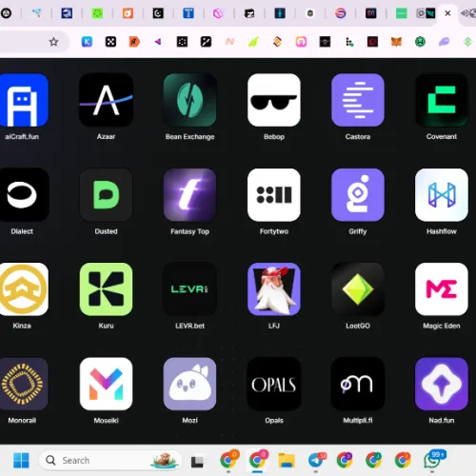Screen dimensions: 476x476
Task: Click the Fortytwo app icon
Action: [274, 194]
